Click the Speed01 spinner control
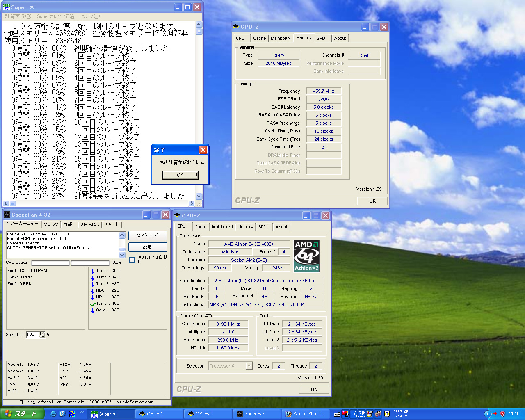The width and height of the screenshot is (525, 420). pos(42,335)
